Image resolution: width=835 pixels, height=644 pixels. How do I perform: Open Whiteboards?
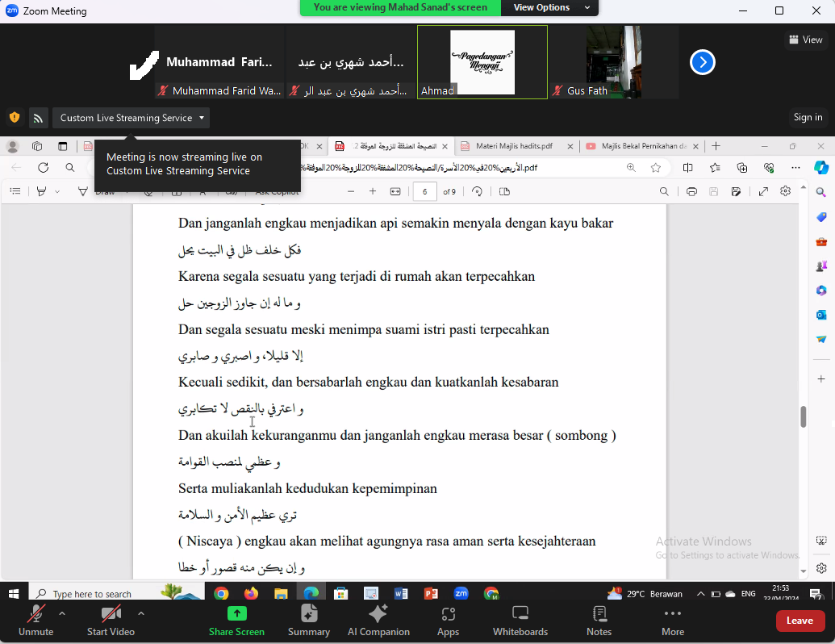coord(520,621)
